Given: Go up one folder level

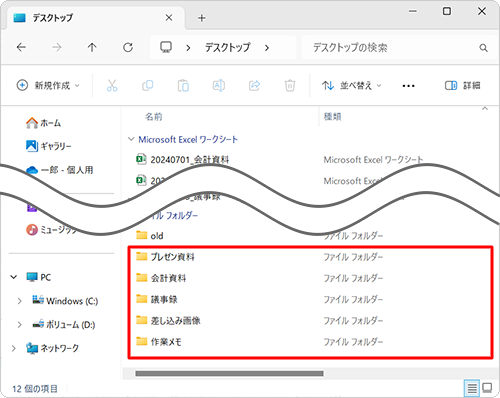Looking at the screenshot, I should pyautogui.click(x=92, y=48).
